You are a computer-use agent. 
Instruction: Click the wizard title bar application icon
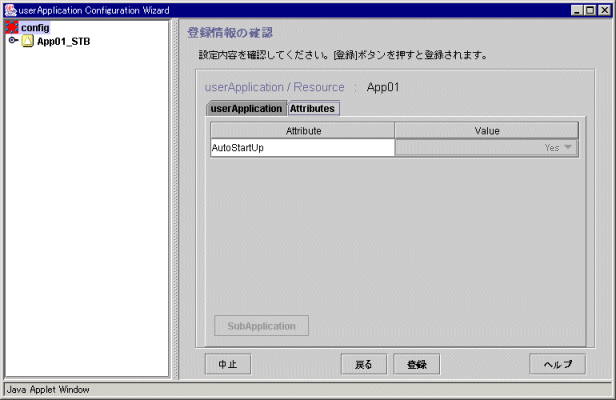[x=11, y=10]
